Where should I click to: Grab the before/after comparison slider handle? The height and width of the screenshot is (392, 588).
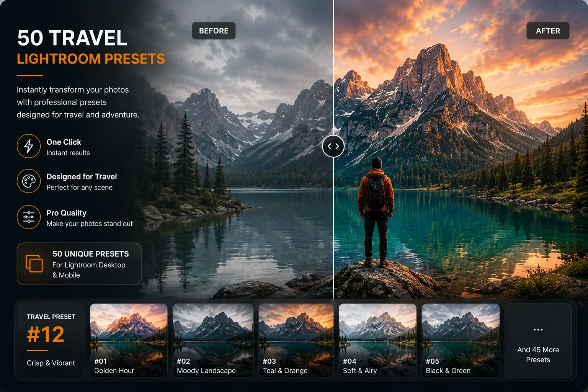[x=333, y=146]
